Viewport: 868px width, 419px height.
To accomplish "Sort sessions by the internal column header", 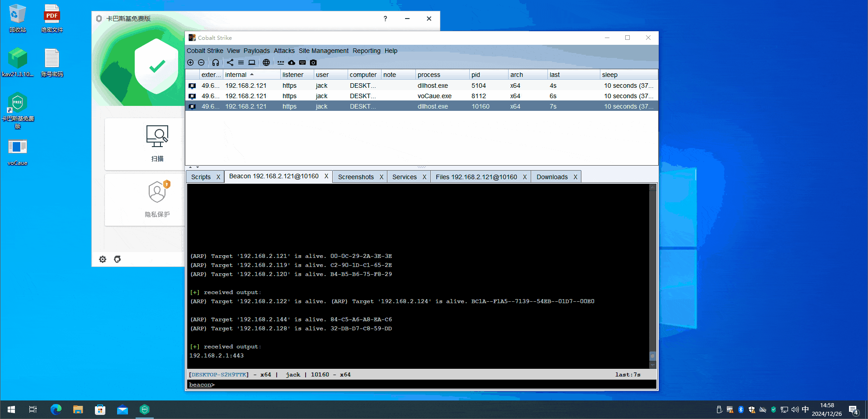I will point(251,75).
